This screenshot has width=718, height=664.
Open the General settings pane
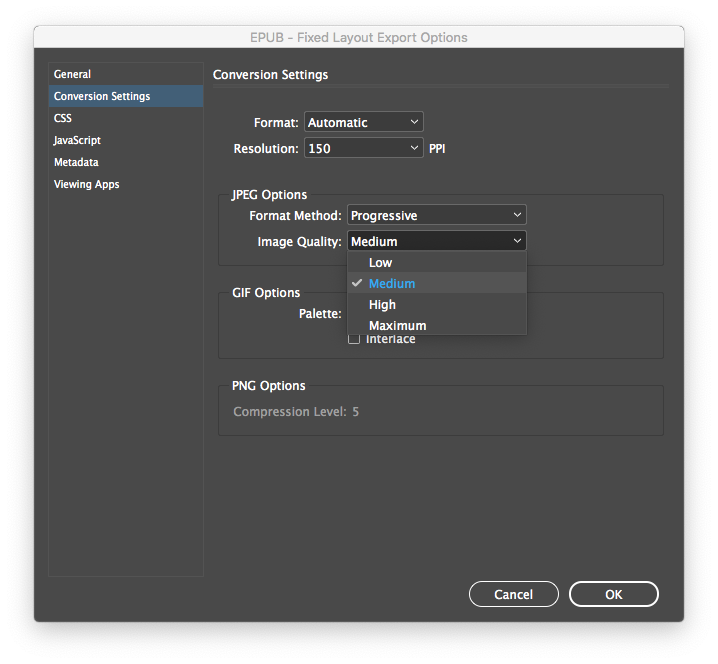(72, 74)
